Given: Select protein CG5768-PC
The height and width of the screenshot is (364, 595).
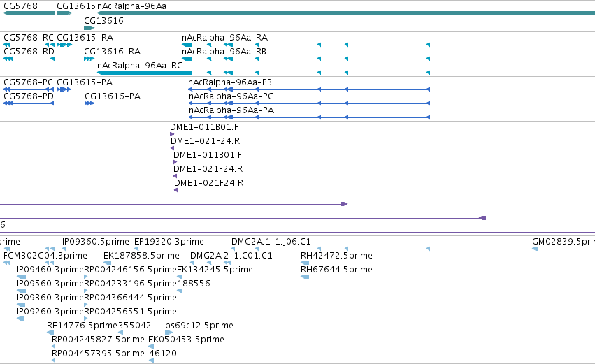Looking at the screenshot, I should pos(28,82).
